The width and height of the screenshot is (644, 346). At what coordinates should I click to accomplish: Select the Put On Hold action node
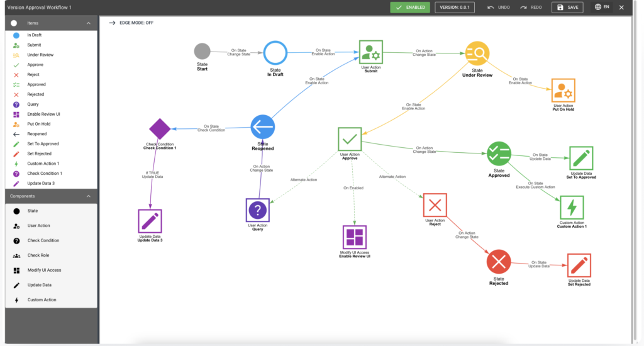coord(563,91)
